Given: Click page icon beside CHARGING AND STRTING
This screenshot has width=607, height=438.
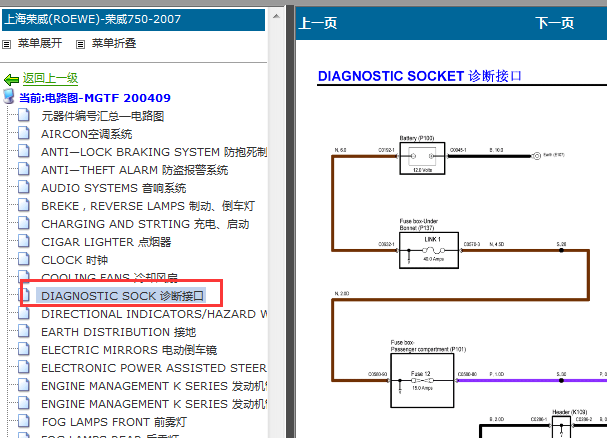Looking at the screenshot, I should pyautogui.click(x=24, y=223).
